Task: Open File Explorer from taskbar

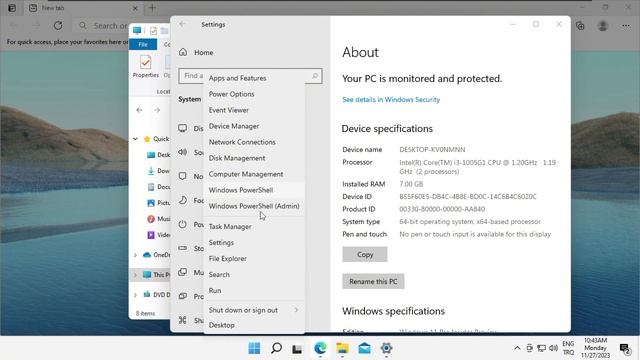Action: point(342,348)
